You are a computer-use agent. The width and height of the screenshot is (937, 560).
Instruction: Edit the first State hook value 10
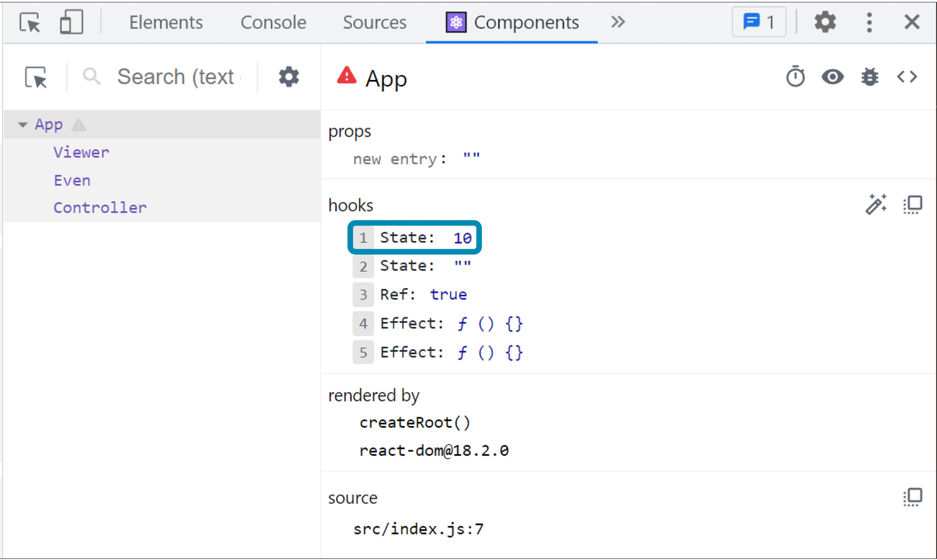click(462, 238)
